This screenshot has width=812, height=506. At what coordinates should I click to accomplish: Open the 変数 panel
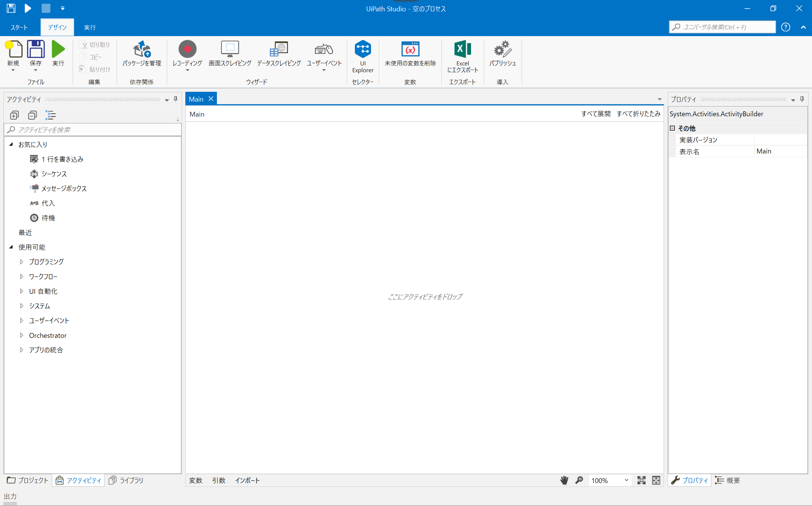click(196, 480)
